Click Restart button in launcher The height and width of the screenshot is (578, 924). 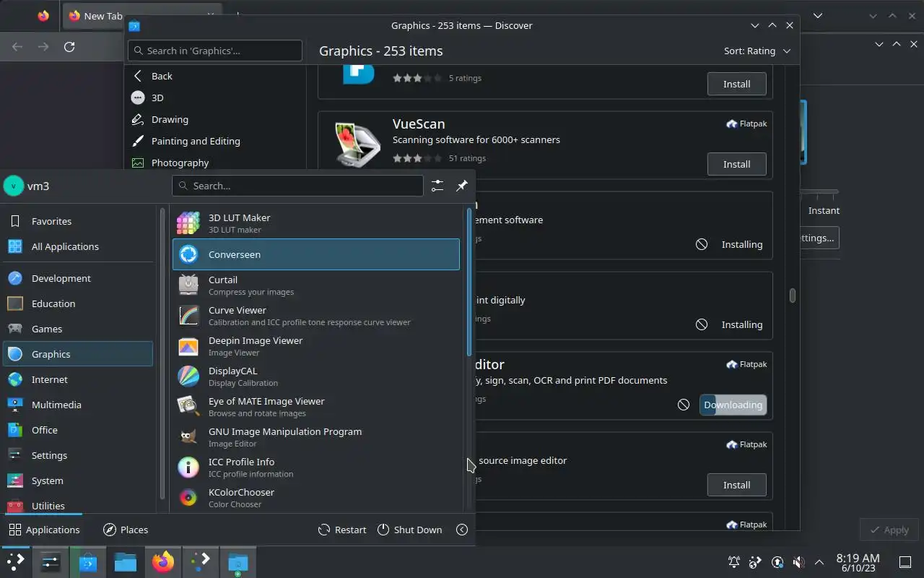point(342,530)
